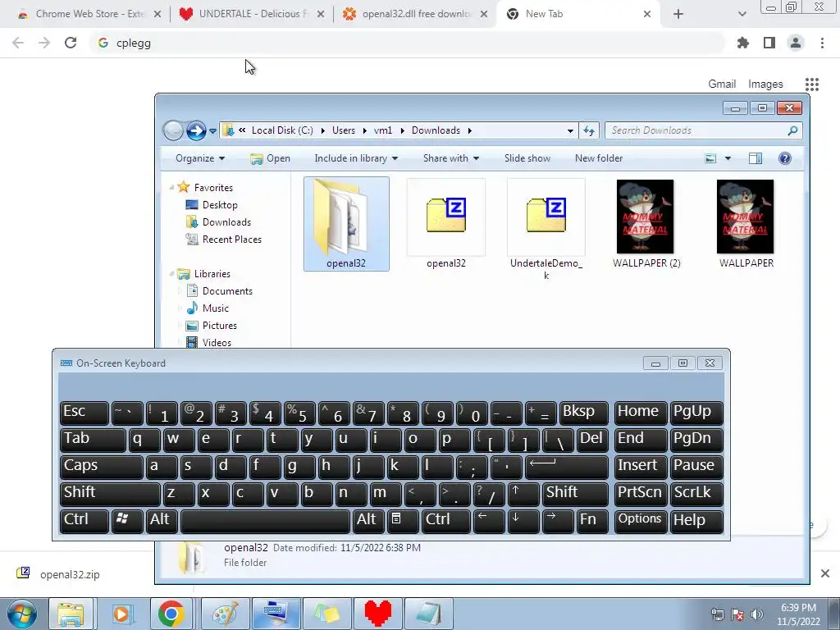Click Slide show in Explorer toolbar
Viewport: 840px width, 630px height.
tap(527, 158)
